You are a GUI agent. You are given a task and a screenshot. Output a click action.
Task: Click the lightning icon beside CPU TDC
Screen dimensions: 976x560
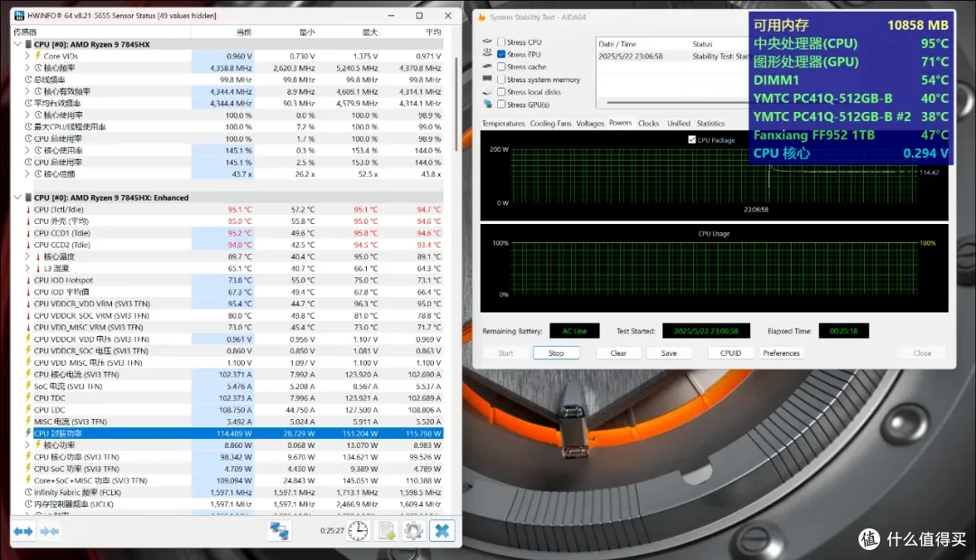(28, 398)
